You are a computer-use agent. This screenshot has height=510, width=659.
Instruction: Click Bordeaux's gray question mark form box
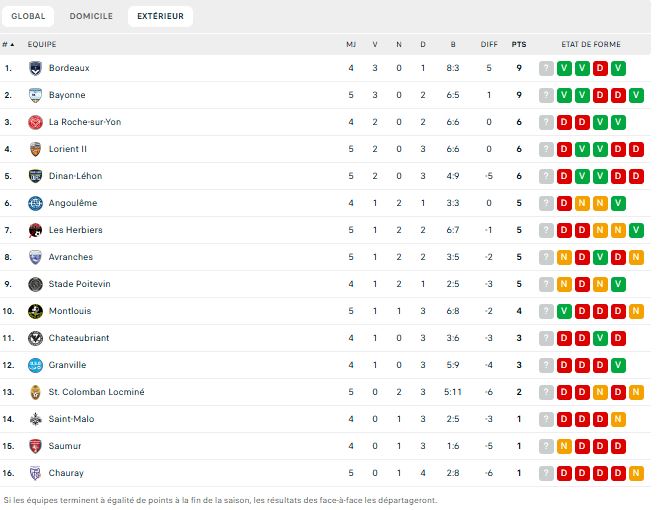pos(546,68)
